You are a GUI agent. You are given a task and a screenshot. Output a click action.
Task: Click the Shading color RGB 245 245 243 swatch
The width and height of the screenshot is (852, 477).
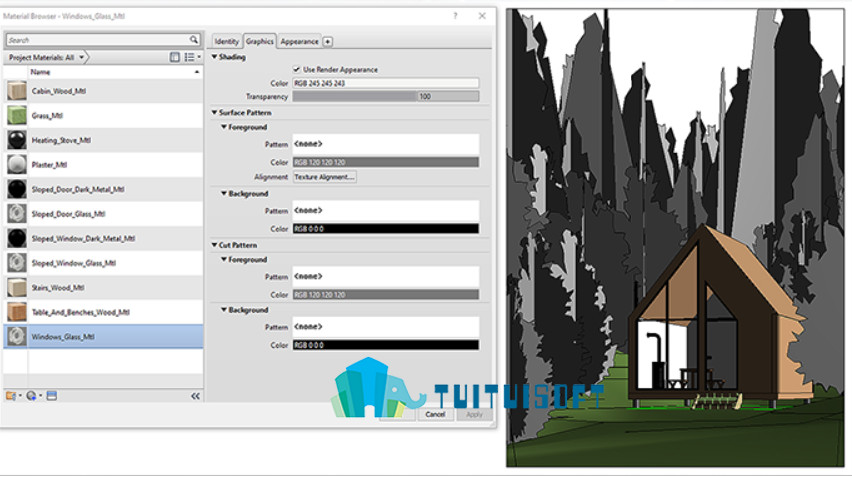(x=386, y=83)
